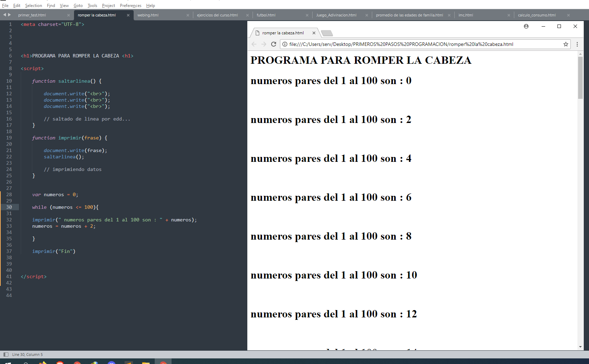Image resolution: width=589 pixels, height=364 pixels.
Task: Toggle the sidebar icon in status bar
Action: point(6,355)
